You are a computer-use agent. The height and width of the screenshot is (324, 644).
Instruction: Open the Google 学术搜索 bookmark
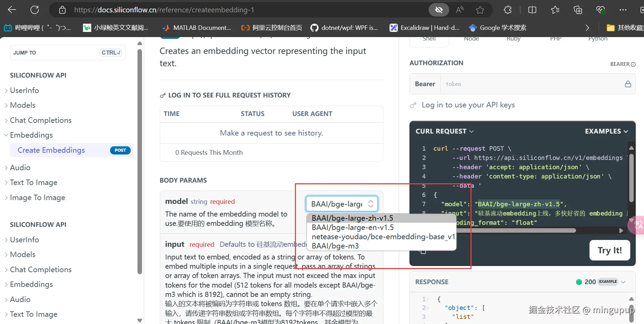498,28
